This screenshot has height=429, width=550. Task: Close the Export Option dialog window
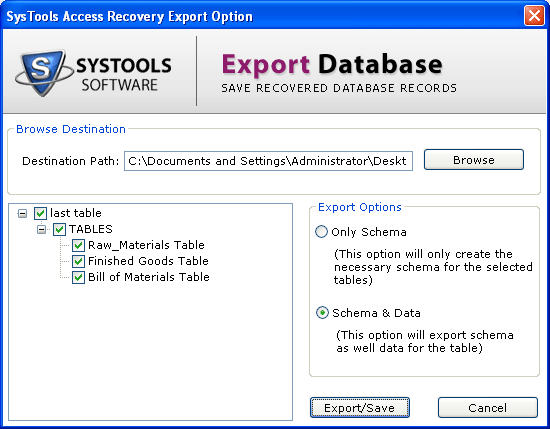point(534,16)
